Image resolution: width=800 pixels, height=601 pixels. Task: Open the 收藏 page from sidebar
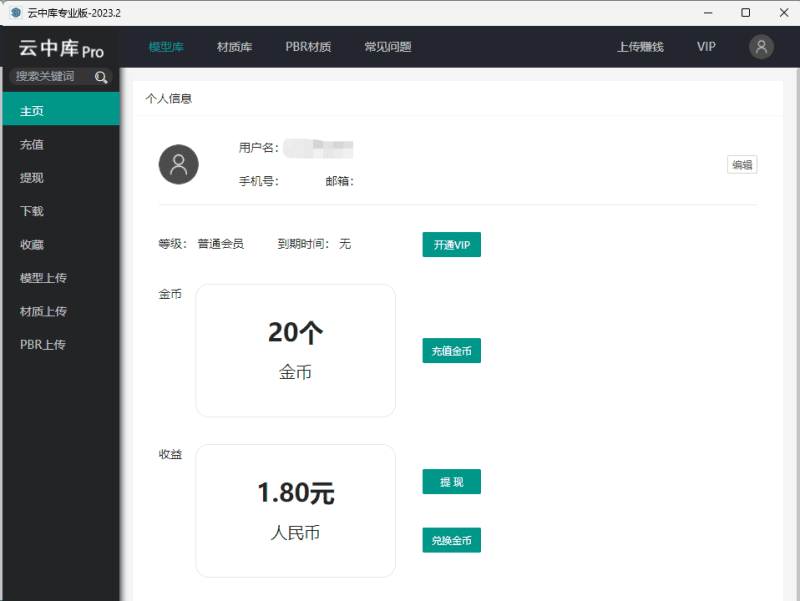point(32,244)
